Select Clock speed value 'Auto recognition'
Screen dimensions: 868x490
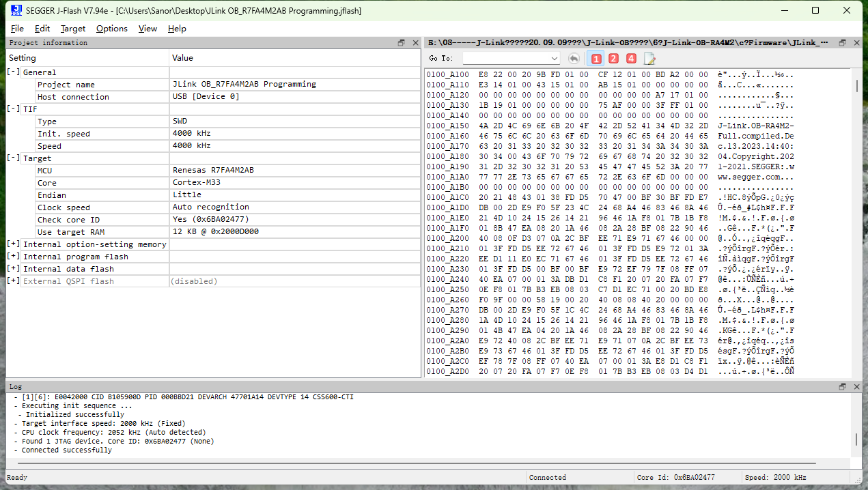211,207
